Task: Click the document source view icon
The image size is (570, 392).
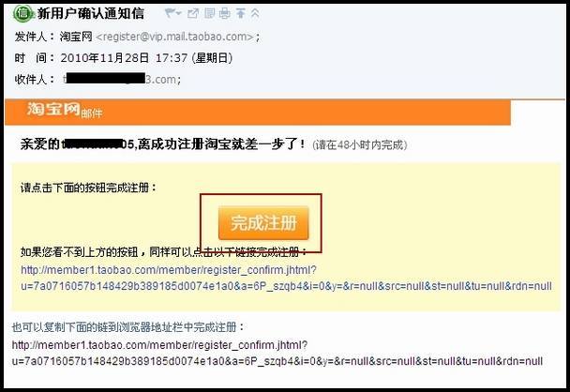Action: (209, 13)
